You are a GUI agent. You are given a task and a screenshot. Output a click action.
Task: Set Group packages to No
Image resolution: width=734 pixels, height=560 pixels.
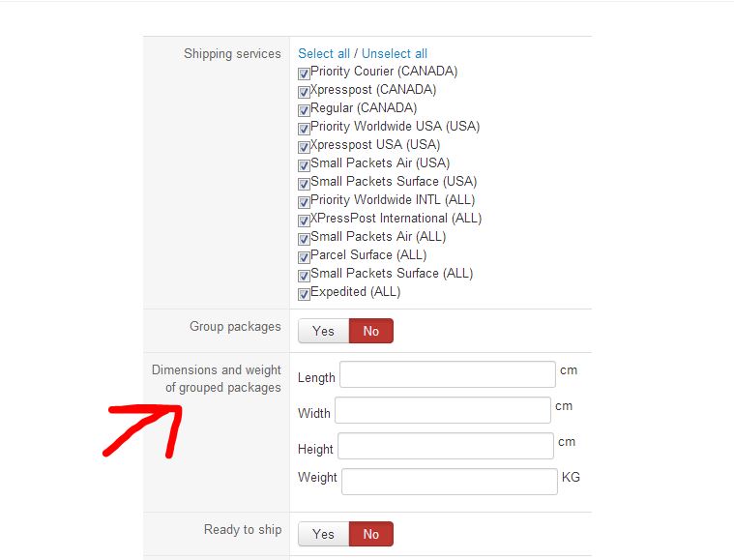coord(370,331)
